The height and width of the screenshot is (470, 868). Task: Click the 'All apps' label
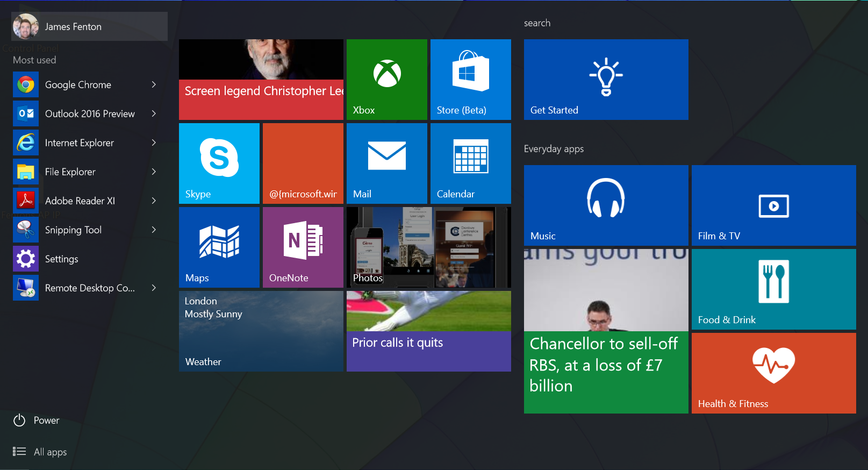click(51, 452)
